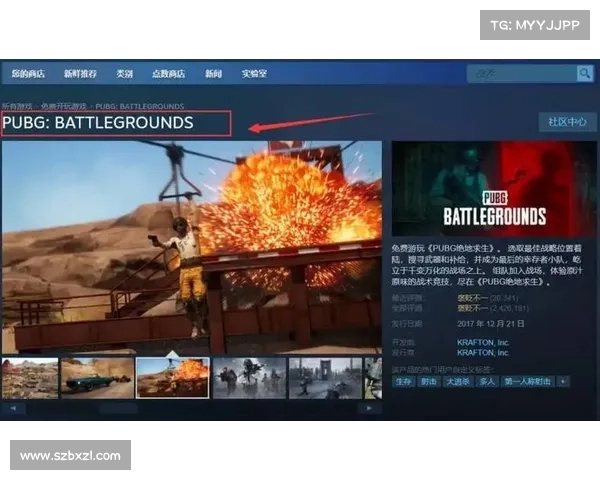This screenshot has height=480, width=600.
Task: Select the first desert town thumbnail
Action: coord(30,378)
